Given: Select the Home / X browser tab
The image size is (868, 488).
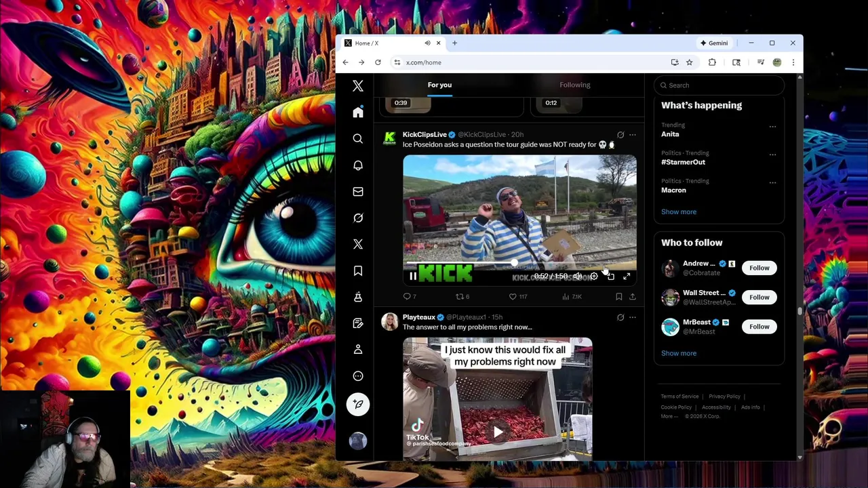Looking at the screenshot, I should click(x=391, y=43).
